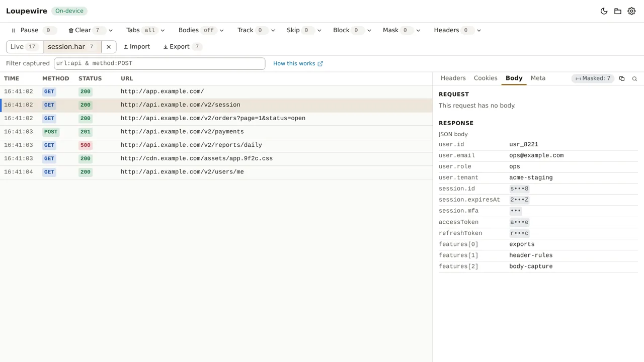This screenshot has width=644, height=362.
Task: Reveal the masked refreshToken value
Action: click(x=519, y=233)
